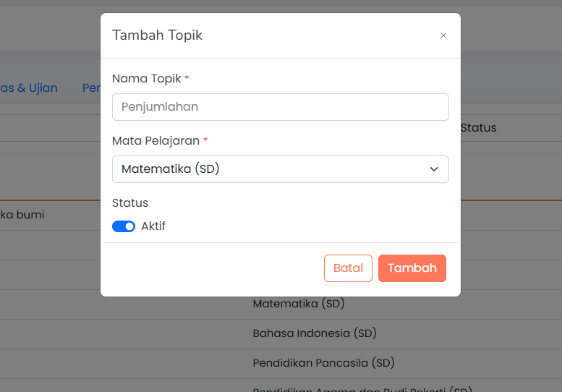
Task: Click the Status column header in the table
Action: 479,127
